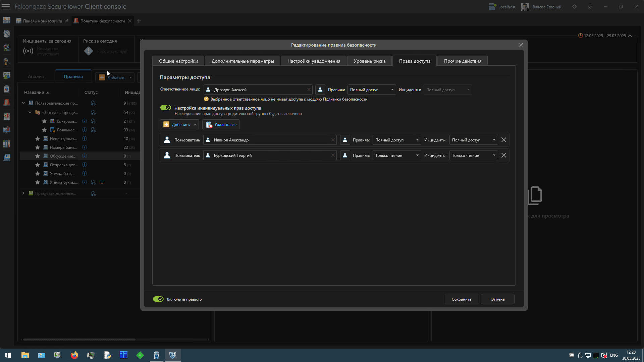
Task: Click the Удалить все button
Action: tap(221, 124)
